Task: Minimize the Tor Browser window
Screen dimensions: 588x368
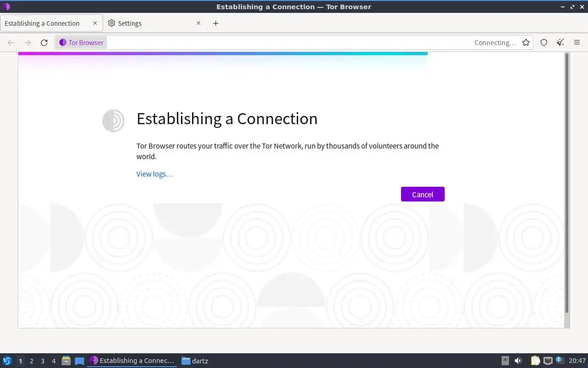Action: 563,7
